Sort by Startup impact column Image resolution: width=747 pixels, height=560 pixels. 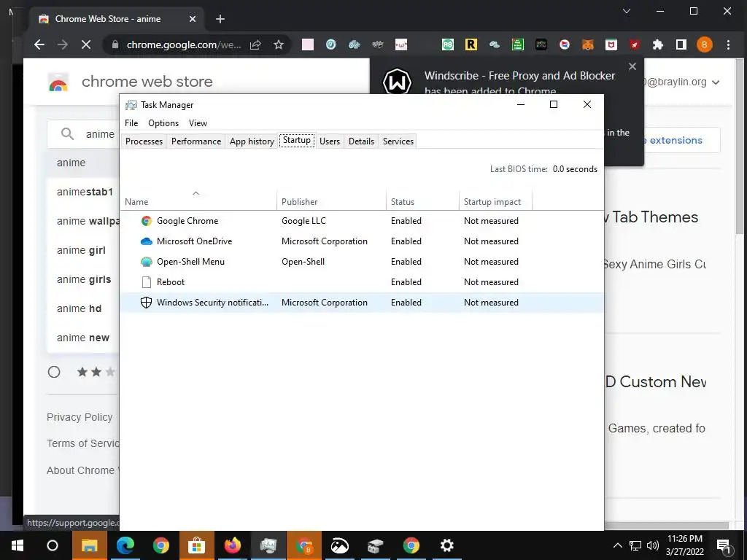(x=495, y=202)
